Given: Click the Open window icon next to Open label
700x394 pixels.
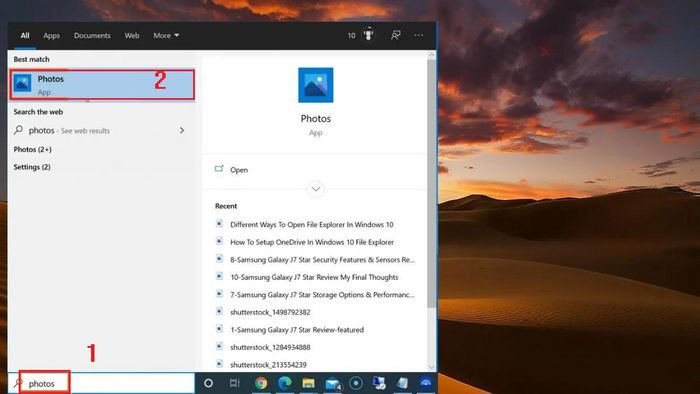Looking at the screenshot, I should pyautogui.click(x=219, y=169).
